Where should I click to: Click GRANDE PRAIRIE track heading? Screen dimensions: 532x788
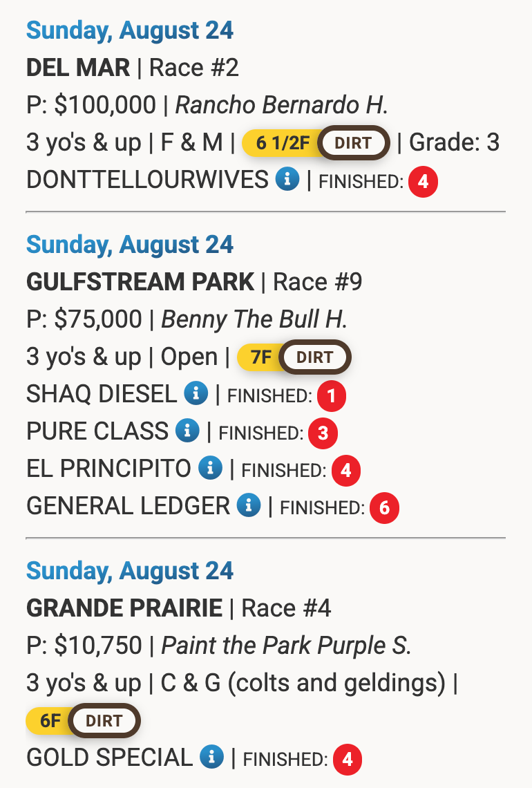pos(124,608)
